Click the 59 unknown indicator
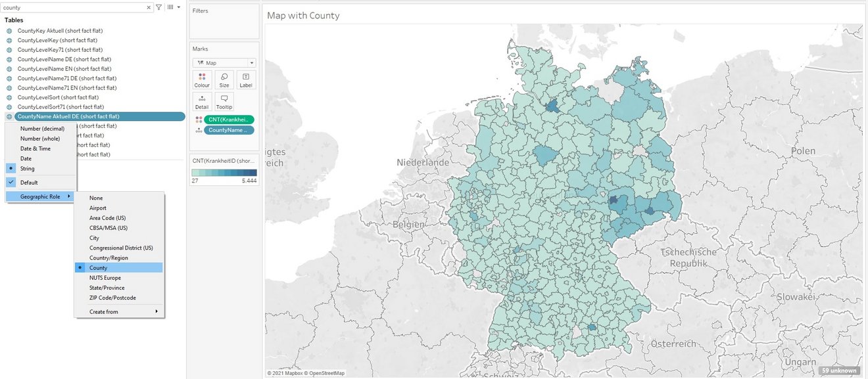 (x=839, y=370)
